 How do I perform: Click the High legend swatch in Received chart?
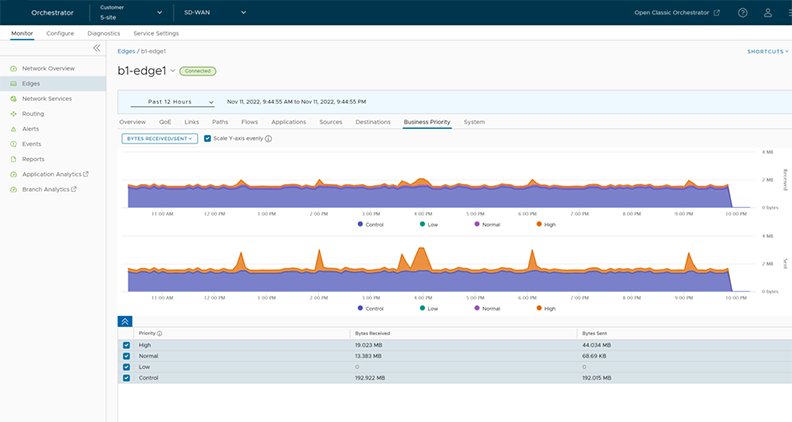[540, 224]
